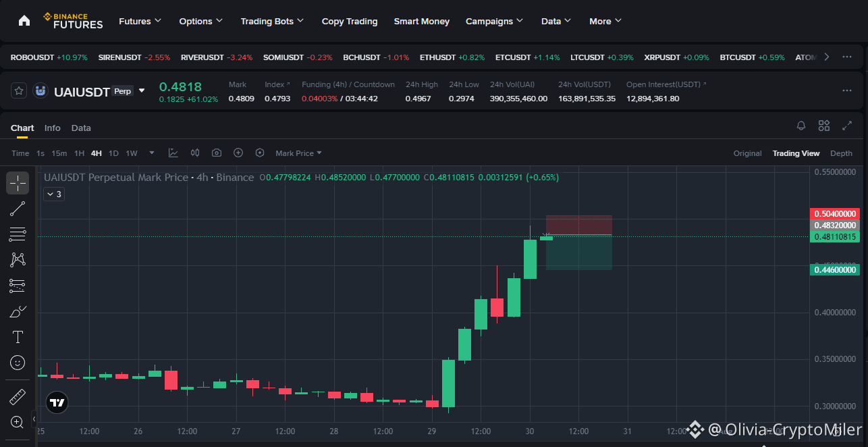Select the 1W time interval
Viewport: 868px width, 447px height.
132,153
